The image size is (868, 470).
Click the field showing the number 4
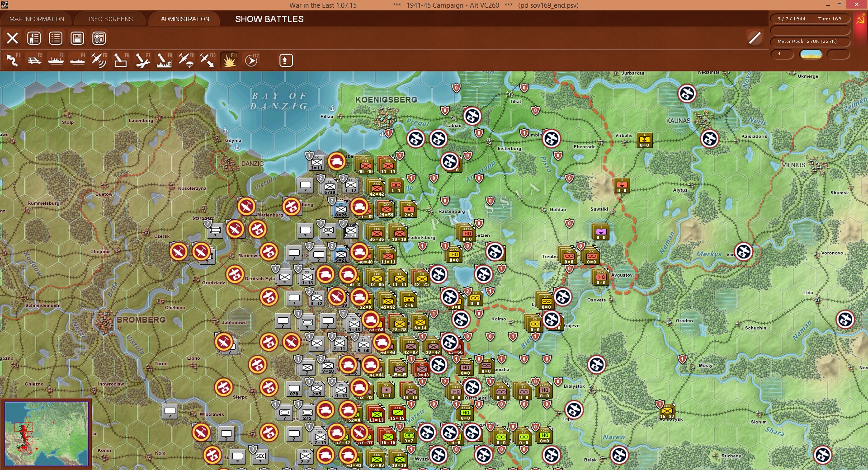coord(782,54)
